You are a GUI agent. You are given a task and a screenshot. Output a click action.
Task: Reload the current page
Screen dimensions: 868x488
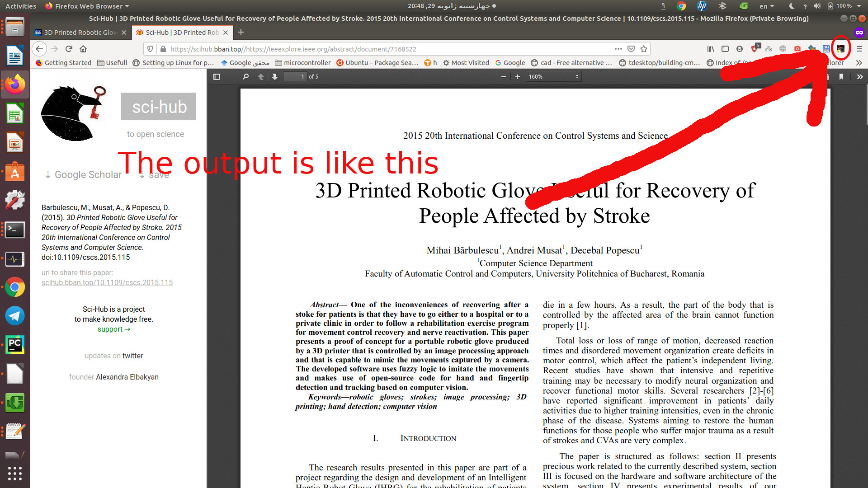point(69,49)
